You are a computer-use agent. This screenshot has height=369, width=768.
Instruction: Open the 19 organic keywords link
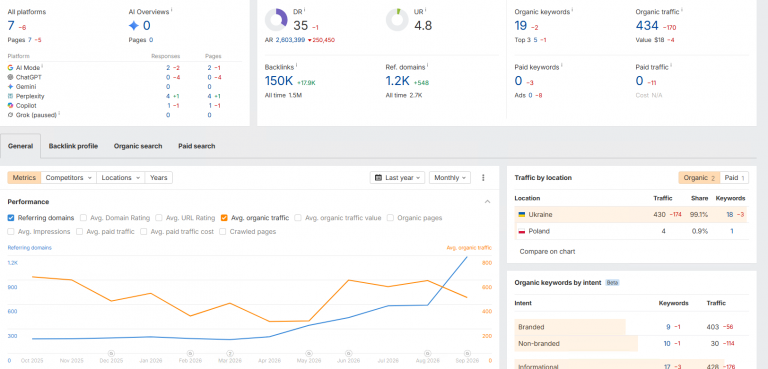click(x=521, y=25)
